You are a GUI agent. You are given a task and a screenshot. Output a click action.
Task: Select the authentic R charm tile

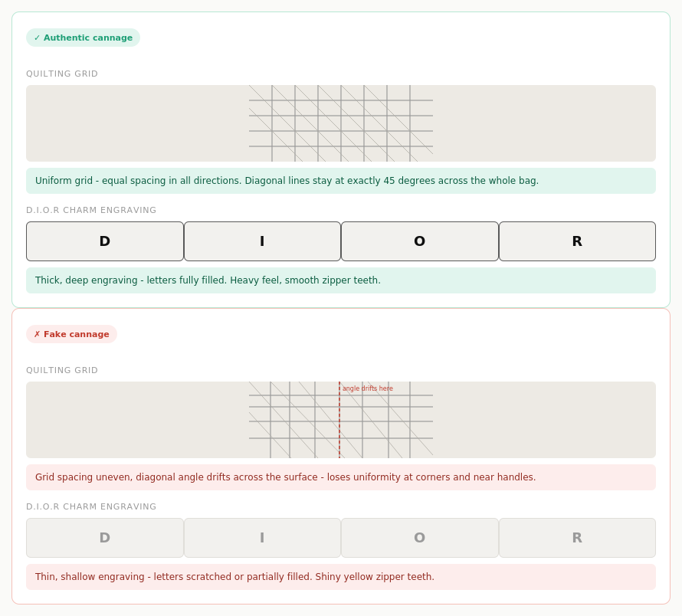[577, 241]
